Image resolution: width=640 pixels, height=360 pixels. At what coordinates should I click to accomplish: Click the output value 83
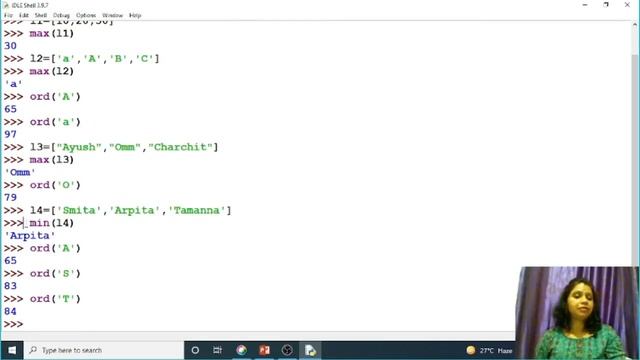[x=10, y=286]
